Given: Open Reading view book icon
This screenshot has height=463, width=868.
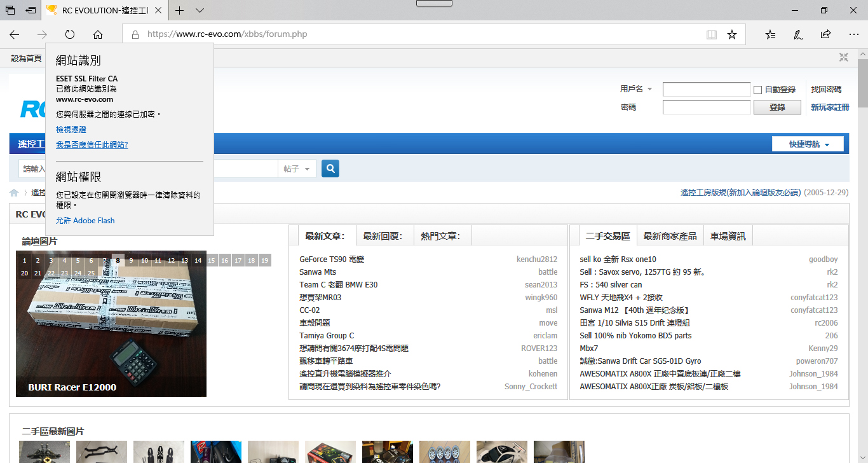Looking at the screenshot, I should 712,34.
